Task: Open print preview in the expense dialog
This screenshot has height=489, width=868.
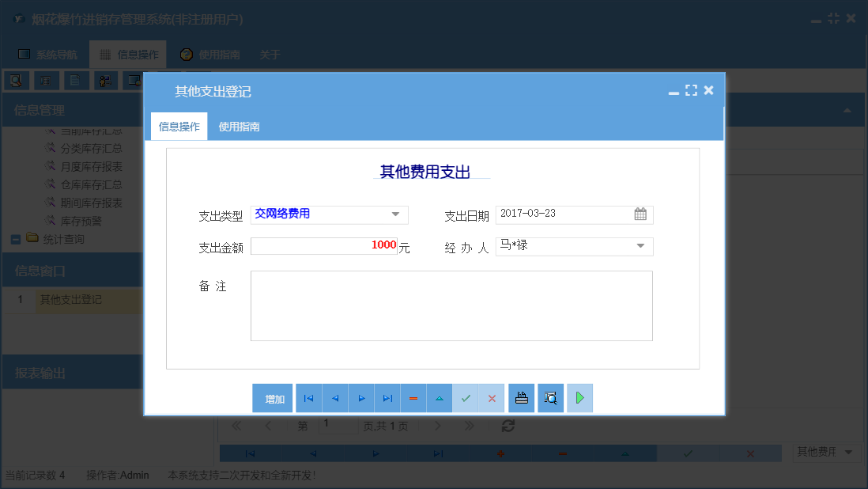Action: 550,398
